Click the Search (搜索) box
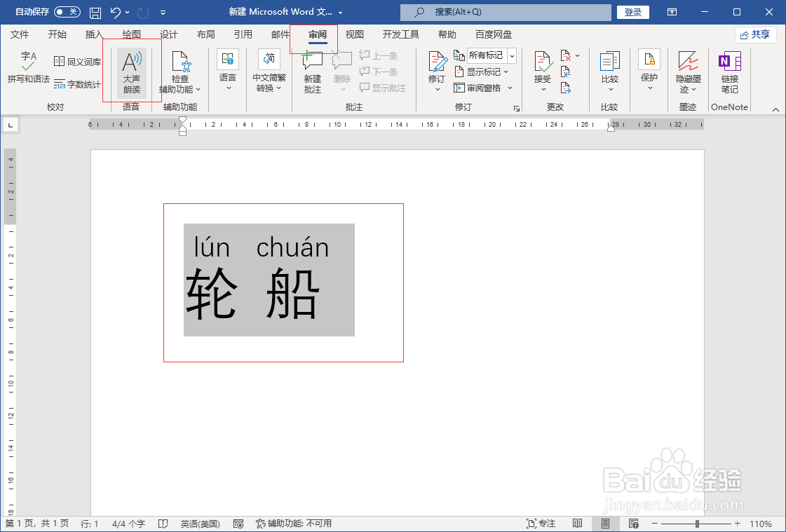The width and height of the screenshot is (786, 532). click(506, 12)
